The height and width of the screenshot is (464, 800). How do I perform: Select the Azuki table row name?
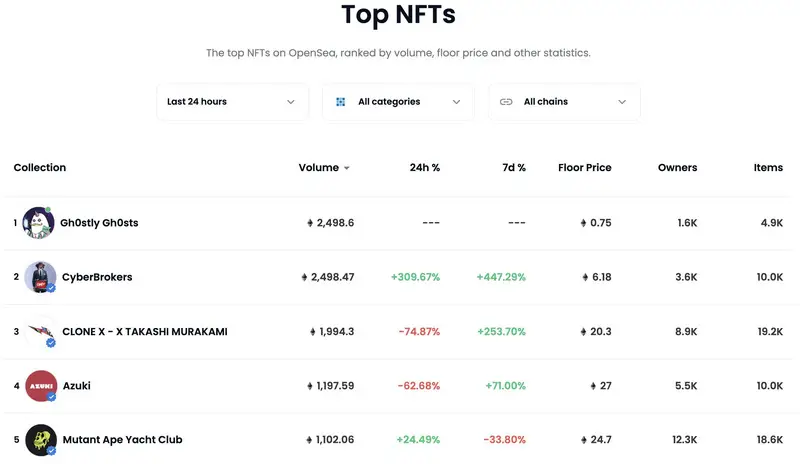click(76, 385)
